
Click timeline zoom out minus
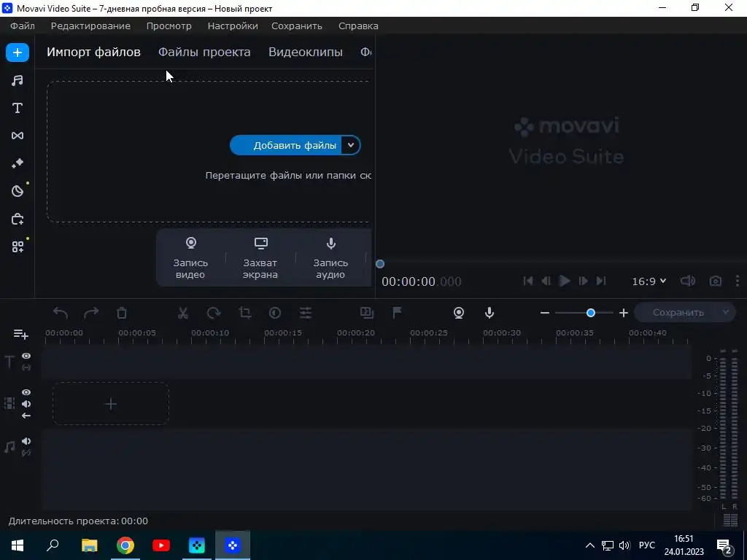[x=545, y=313]
